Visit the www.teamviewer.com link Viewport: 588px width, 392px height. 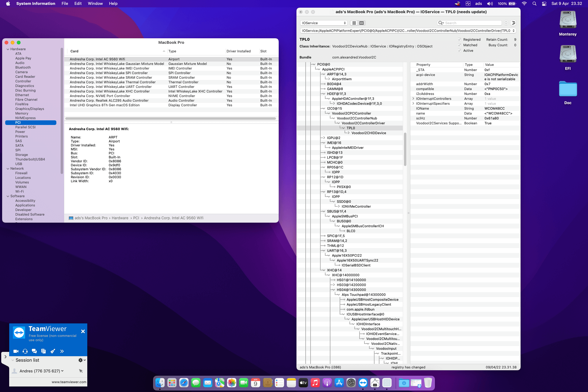[69, 382]
